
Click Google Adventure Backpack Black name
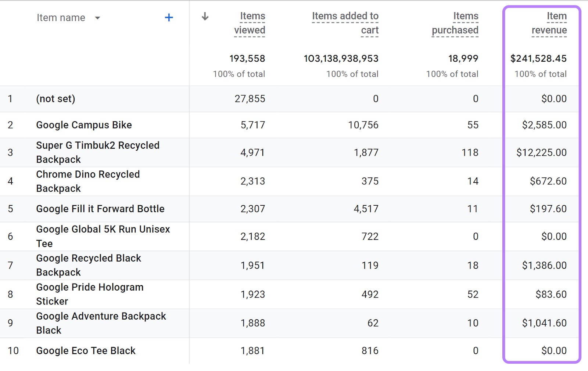(101, 323)
